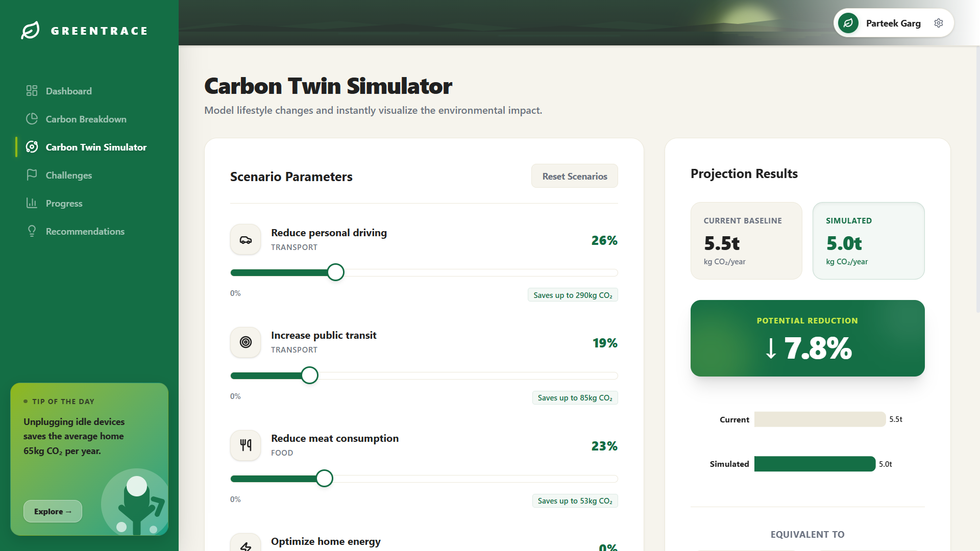Click the EQUIVALENT TO label
980x551 pixels.
click(x=807, y=534)
